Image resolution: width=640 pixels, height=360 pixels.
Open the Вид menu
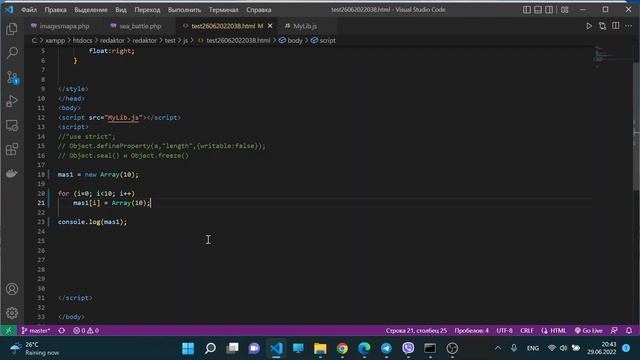[x=121, y=9]
